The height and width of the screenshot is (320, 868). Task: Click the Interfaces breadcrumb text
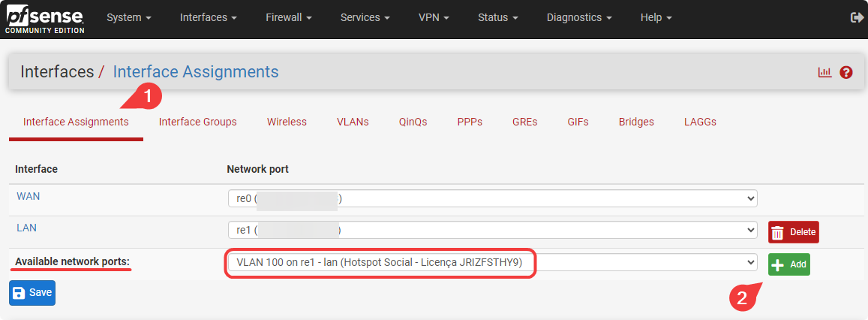pos(56,72)
